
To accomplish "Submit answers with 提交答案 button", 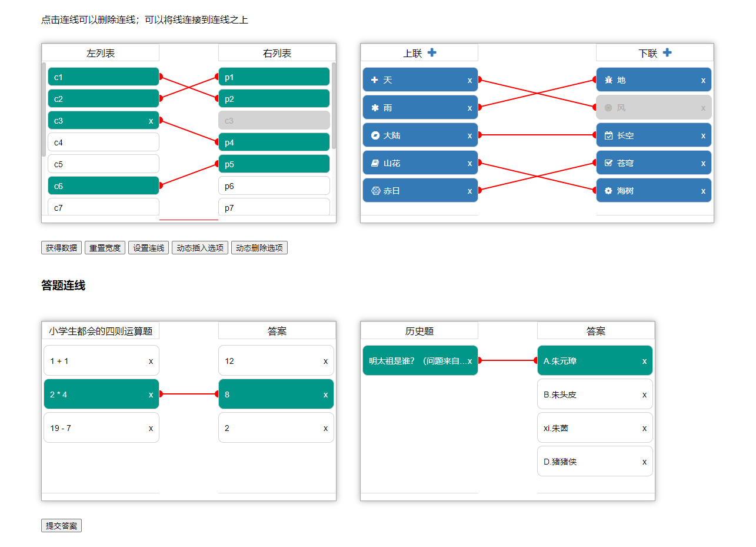I will click(61, 526).
